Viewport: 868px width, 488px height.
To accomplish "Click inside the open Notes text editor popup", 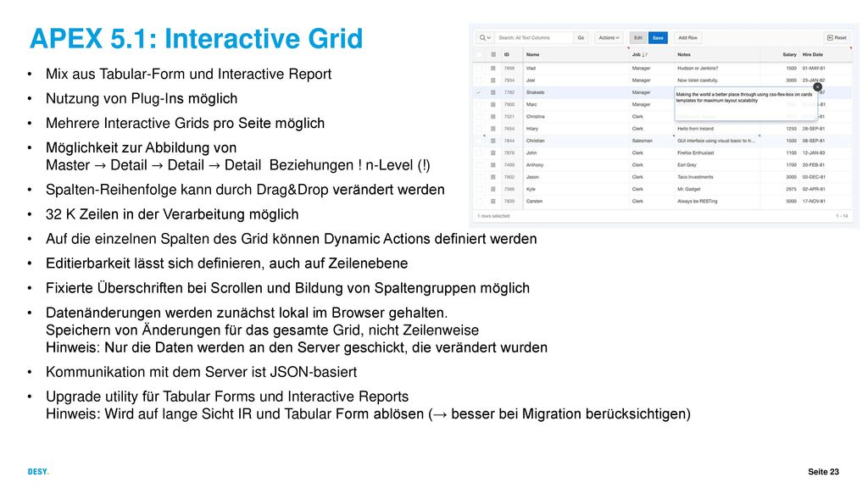I will click(x=746, y=104).
